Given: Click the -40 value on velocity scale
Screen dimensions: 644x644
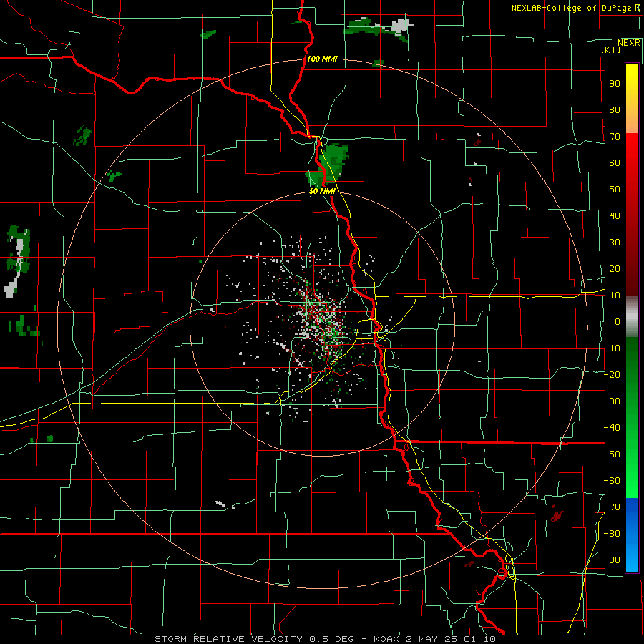Looking at the screenshot, I should pyautogui.click(x=612, y=428).
